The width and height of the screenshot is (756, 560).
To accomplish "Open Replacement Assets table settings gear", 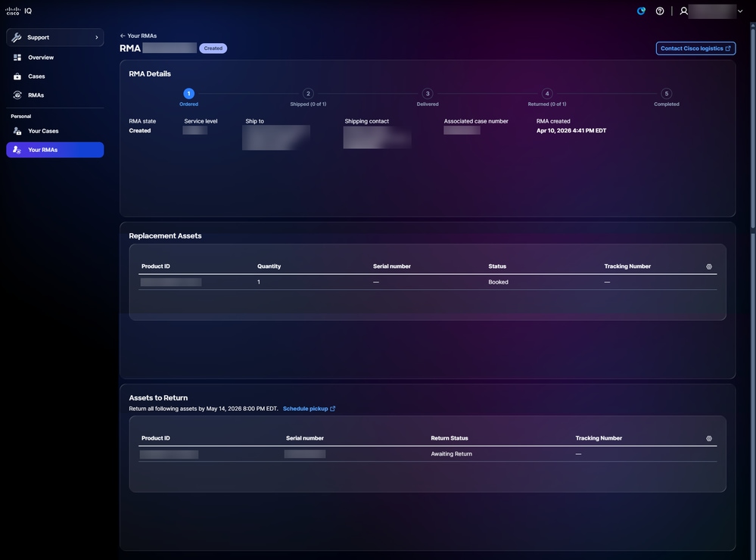I will click(709, 266).
